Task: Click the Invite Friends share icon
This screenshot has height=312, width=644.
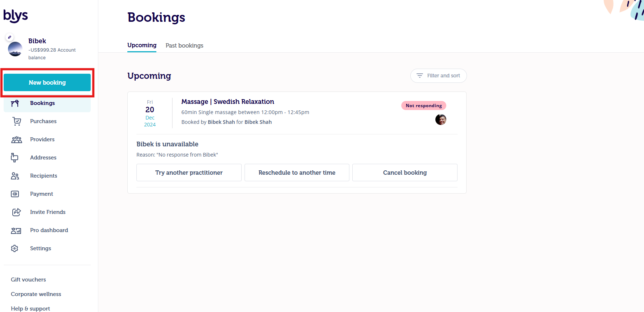Action: pyautogui.click(x=16, y=212)
